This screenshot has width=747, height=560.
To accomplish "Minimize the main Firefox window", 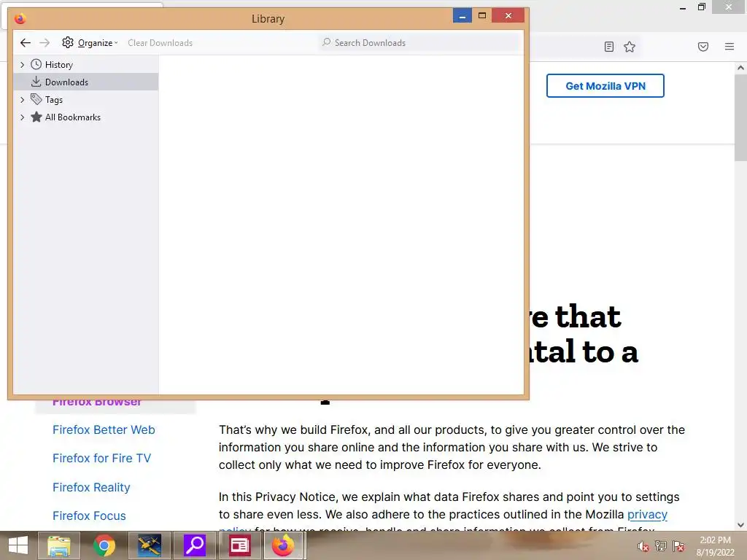I will coord(683,7).
